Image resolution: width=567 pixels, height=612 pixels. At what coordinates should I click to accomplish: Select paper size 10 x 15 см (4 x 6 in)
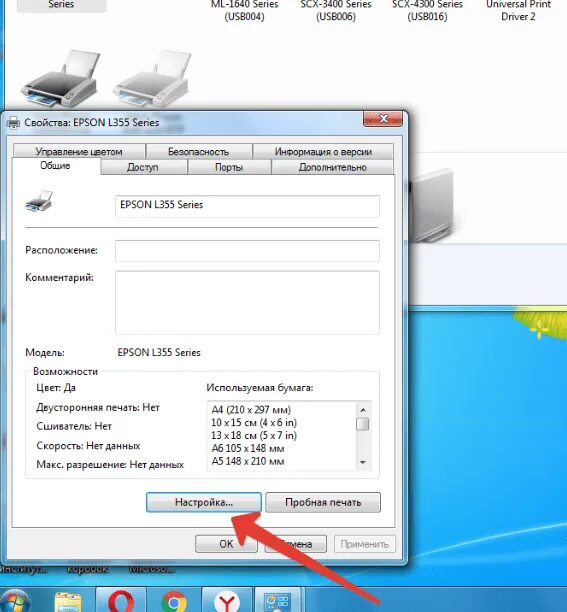click(x=254, y=423)
